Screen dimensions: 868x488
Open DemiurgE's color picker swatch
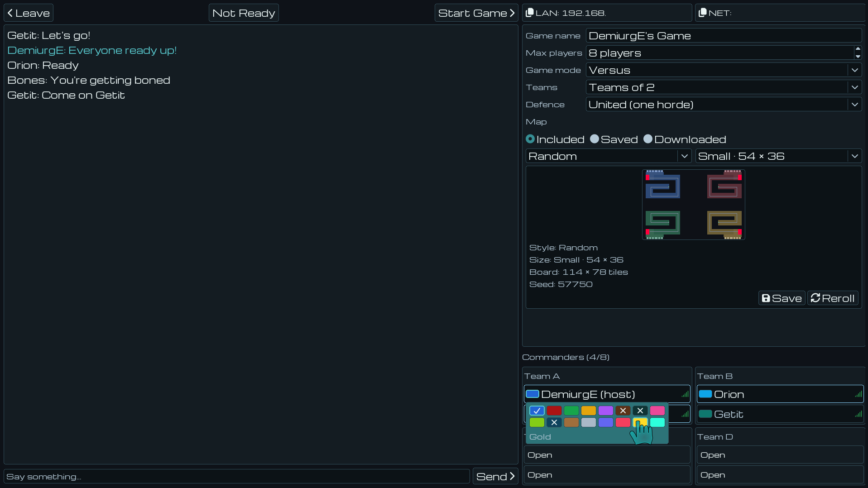tap(532, 394)
